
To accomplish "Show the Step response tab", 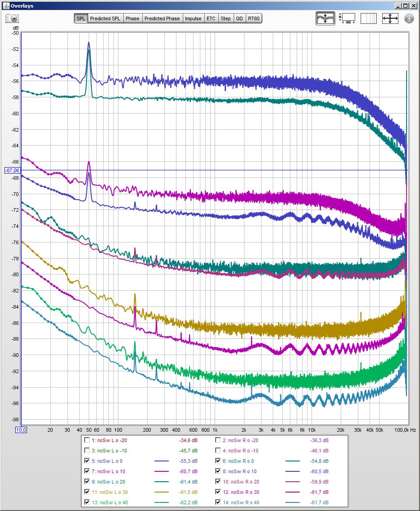I will (x=226, y=18).
